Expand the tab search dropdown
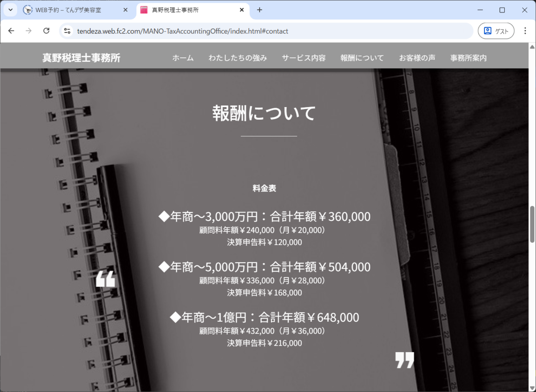This screenshot has height=392, width=536. 10,10
